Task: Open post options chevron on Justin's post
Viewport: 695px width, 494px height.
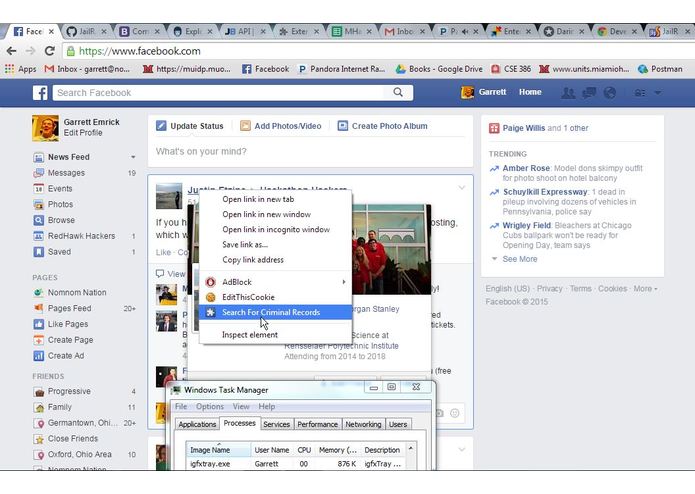Action: tap(461, 188)
